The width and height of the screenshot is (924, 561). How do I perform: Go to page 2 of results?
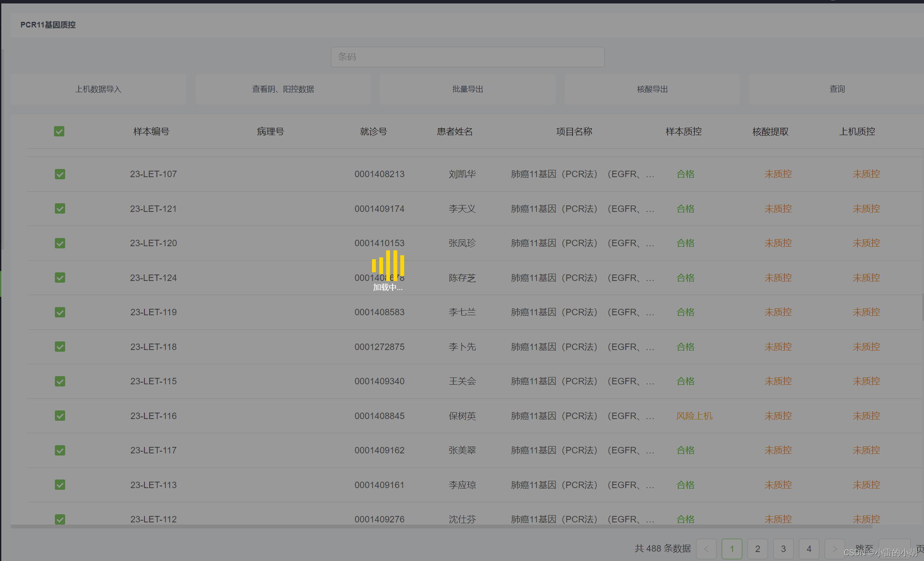click(757, 549)
